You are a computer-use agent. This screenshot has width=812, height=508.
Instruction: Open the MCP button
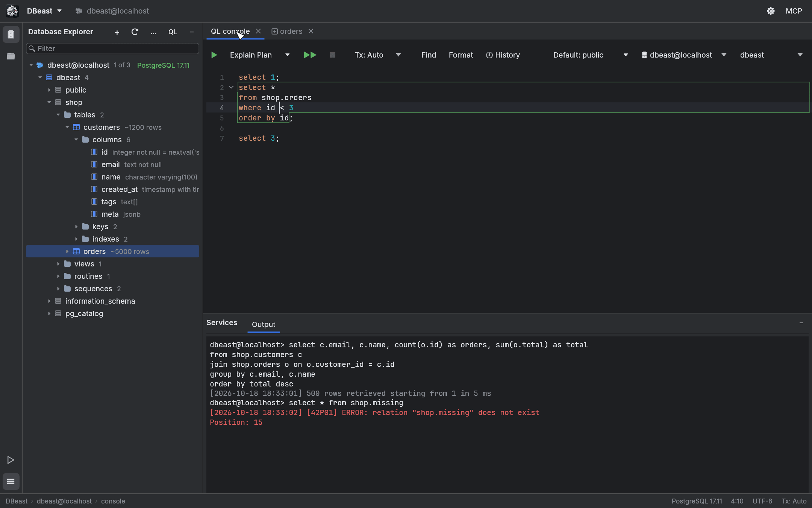tap(794, 11)
